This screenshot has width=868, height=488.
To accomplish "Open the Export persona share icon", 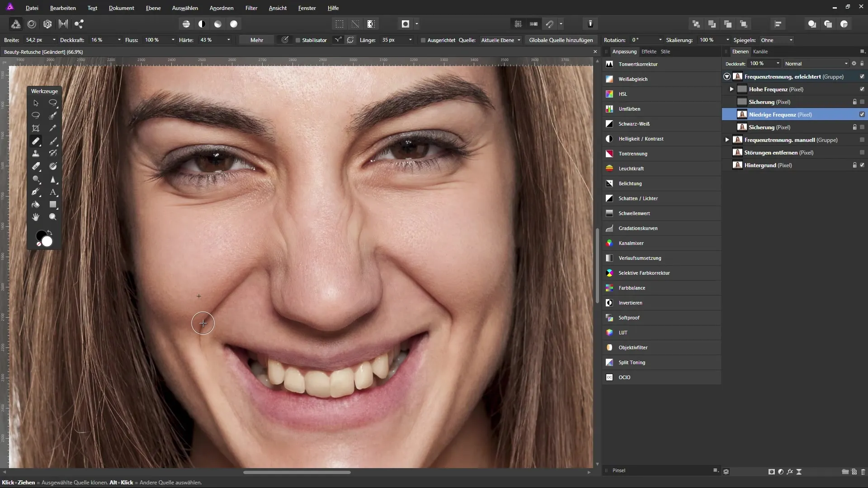I will [79, 24].
